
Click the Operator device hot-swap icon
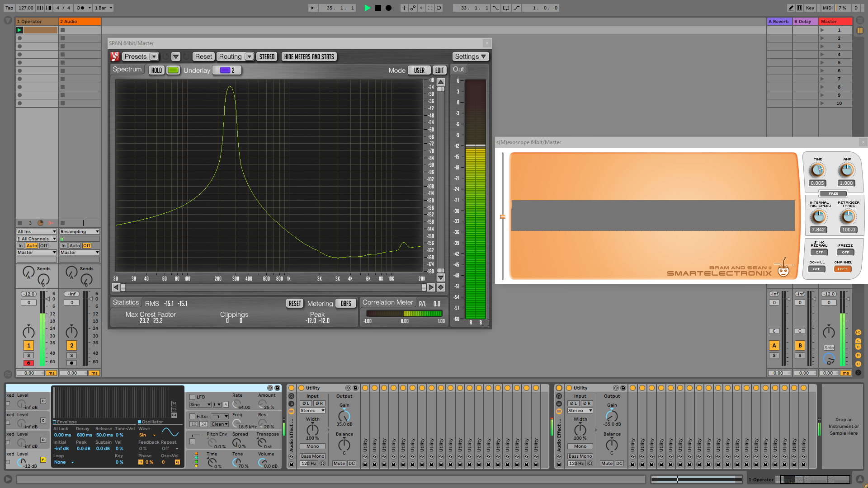[x=270, y=388]
